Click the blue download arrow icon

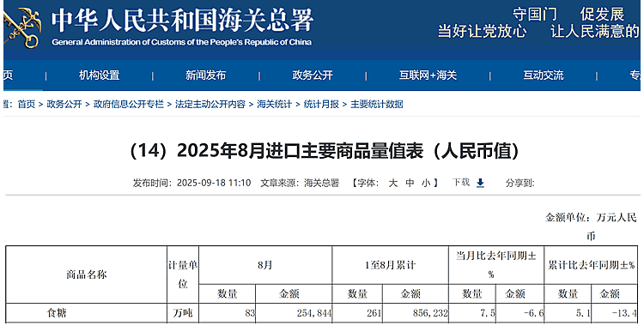(x=480, y=183)
